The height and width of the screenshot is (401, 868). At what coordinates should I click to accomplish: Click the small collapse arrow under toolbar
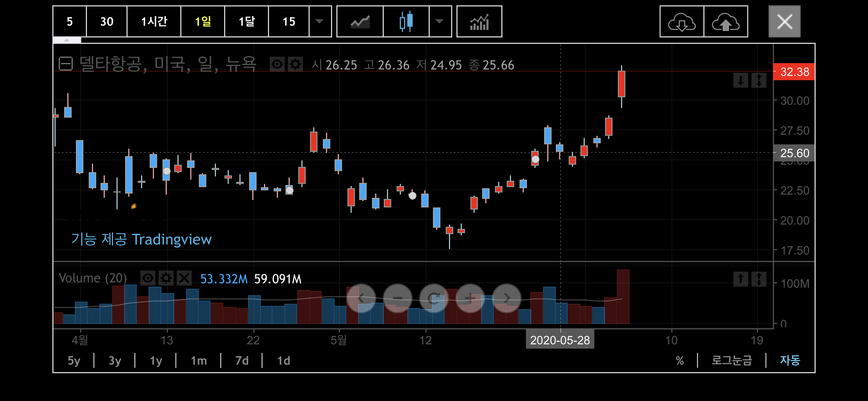pyautogui.click(x=67, y=40)
